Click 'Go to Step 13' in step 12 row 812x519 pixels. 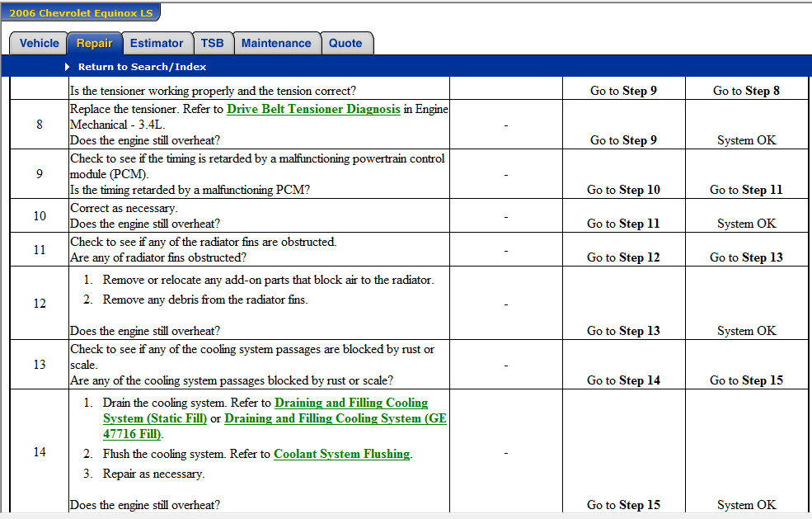pyautogui.click(x=623, y=331)
